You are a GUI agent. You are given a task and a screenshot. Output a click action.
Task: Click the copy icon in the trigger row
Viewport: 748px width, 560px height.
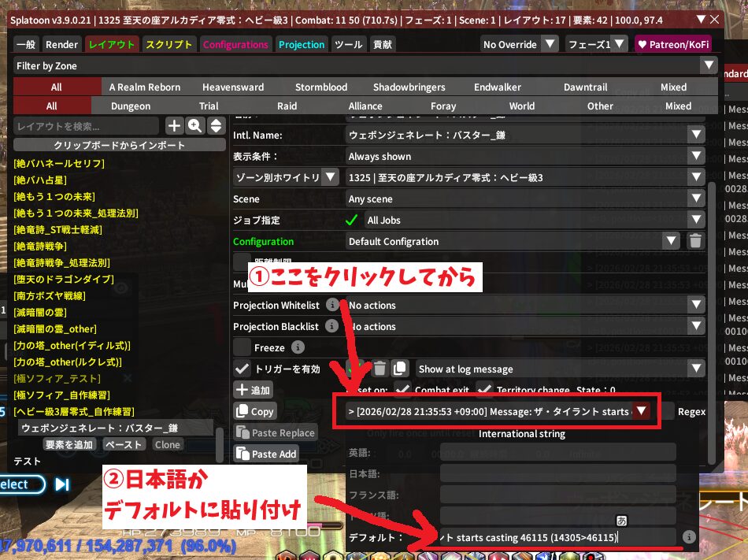click(x=400, y=368)
